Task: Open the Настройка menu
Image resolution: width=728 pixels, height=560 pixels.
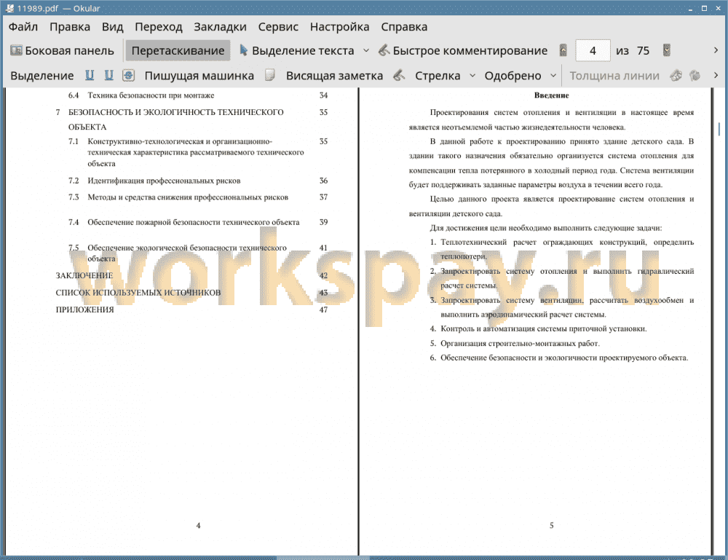Action: pos(339,27)
